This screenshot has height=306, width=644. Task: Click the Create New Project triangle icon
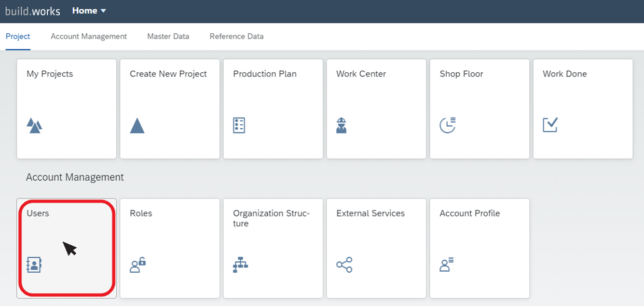tap(137, 126)
